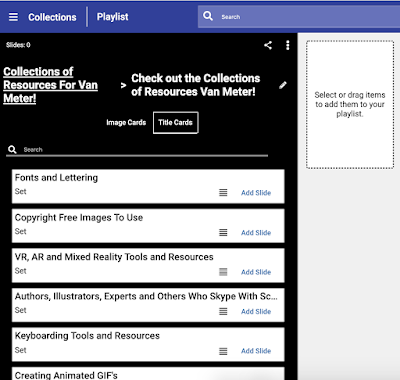Open the three-dot more options menu
The width and height of the screenshot is (400, 380).
[x=288, y=45]
